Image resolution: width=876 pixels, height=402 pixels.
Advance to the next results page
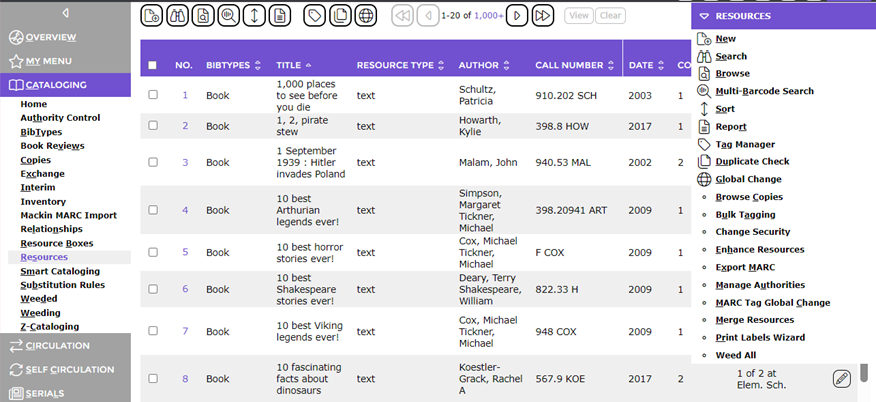pos(517,16)
